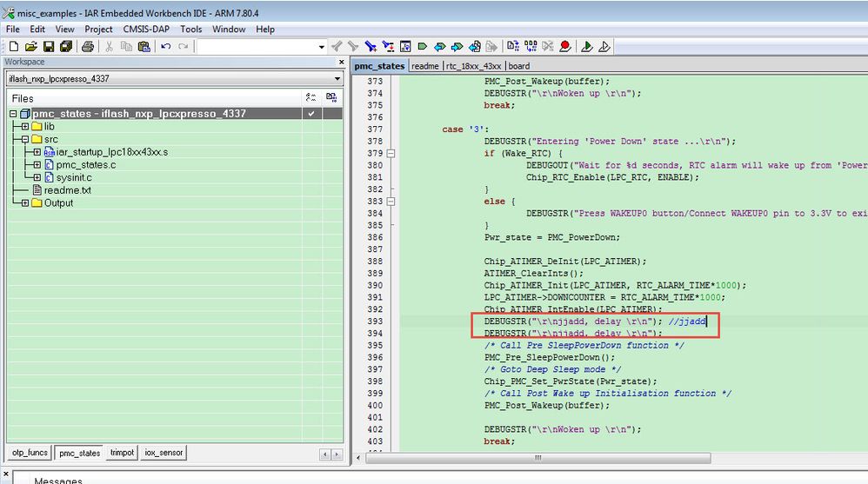868x484 pixels.
Task: Click the quick search input field
Action: click(x=257, y=47)
